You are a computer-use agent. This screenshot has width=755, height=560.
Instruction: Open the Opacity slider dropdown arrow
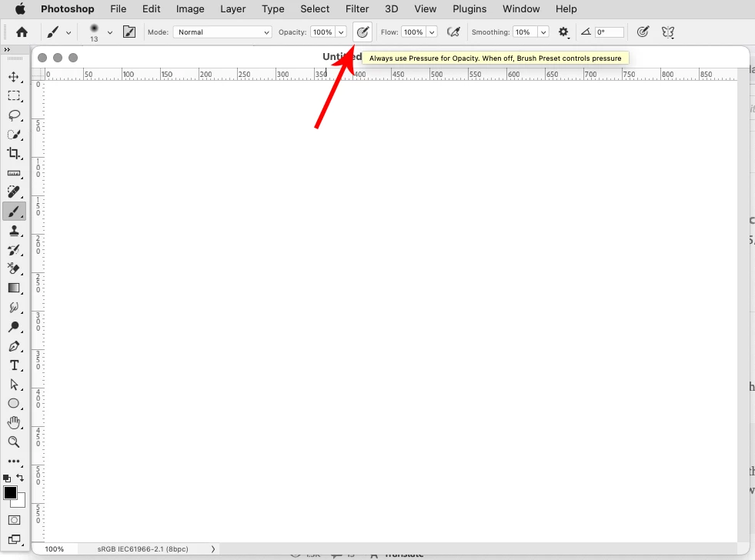(x=341, y=32)
